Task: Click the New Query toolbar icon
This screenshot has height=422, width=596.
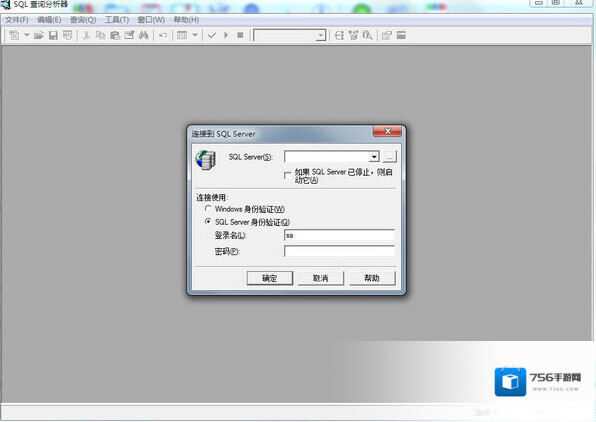Action: 14,35
